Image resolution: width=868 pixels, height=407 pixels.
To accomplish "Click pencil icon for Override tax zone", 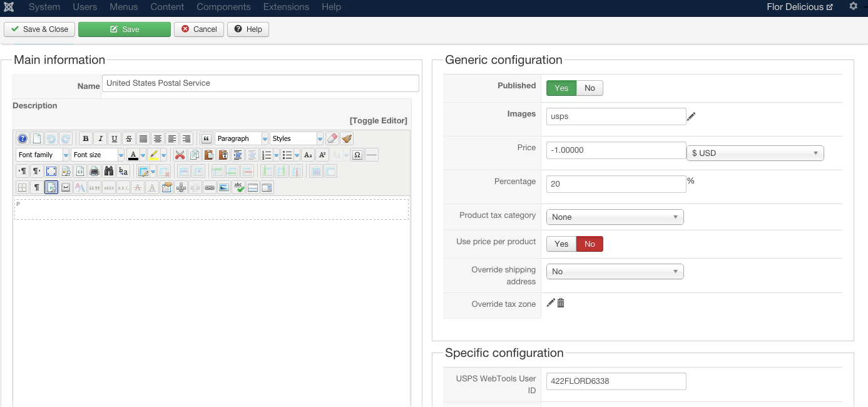I will tap(551, 303).
